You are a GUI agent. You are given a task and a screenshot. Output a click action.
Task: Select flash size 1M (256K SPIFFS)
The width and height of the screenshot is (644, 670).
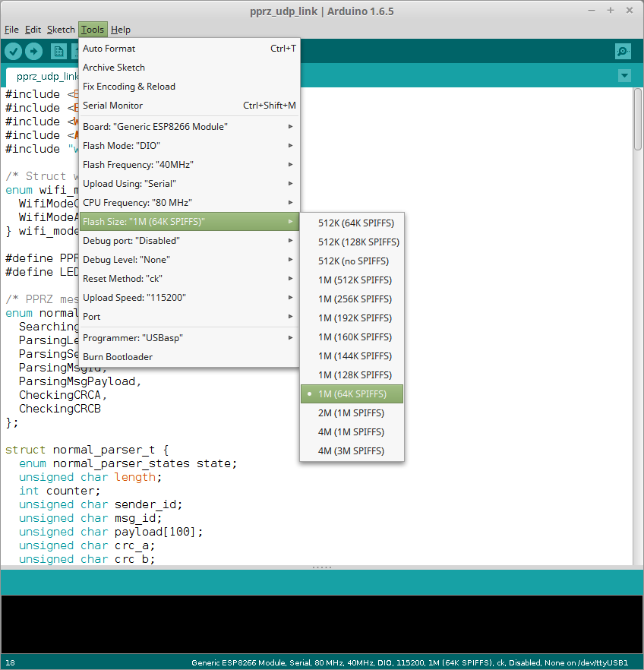(352, 299)
